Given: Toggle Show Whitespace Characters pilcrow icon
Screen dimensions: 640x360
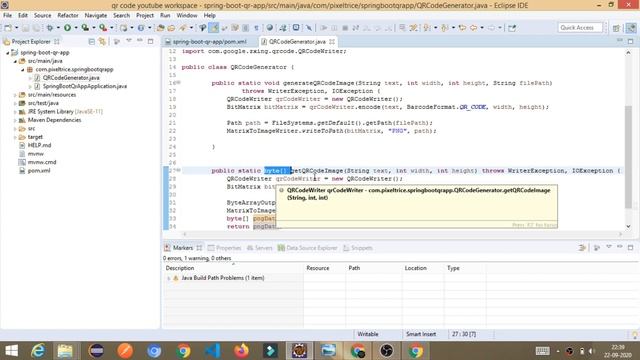Looking at the screenshot, I should 256,28.
